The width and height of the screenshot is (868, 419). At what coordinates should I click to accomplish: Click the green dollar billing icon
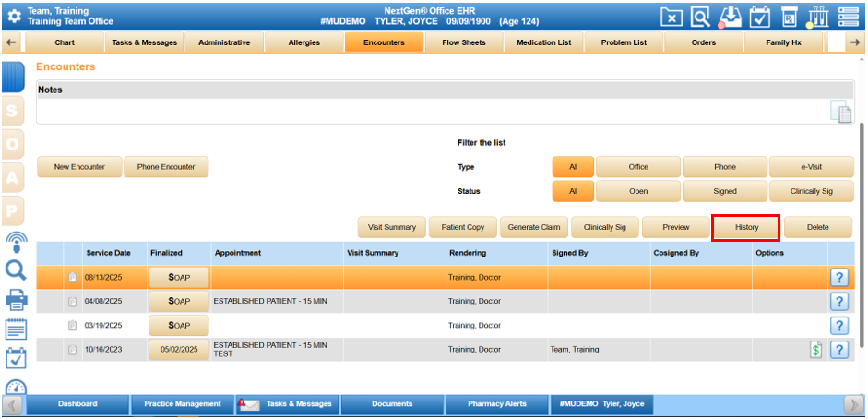click(815, 350)
